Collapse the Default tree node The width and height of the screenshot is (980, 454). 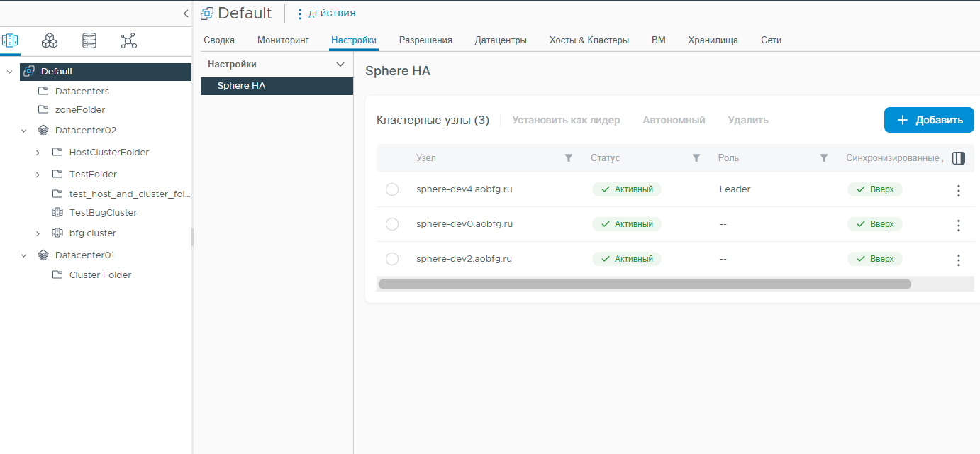pos(9,72)
